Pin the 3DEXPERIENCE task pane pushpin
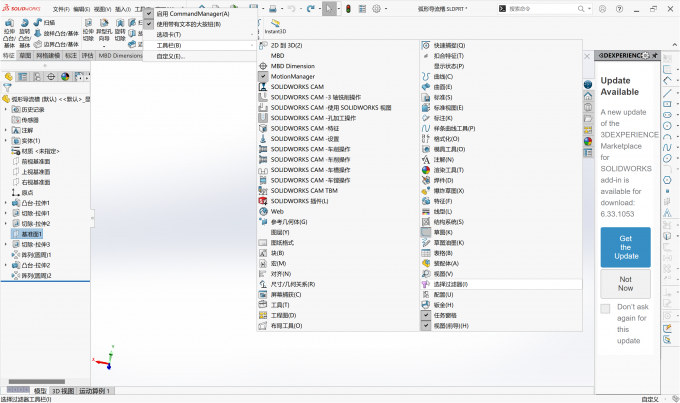Screen dimensions: 680x403 pyautogui.click(x=655, y=56)
